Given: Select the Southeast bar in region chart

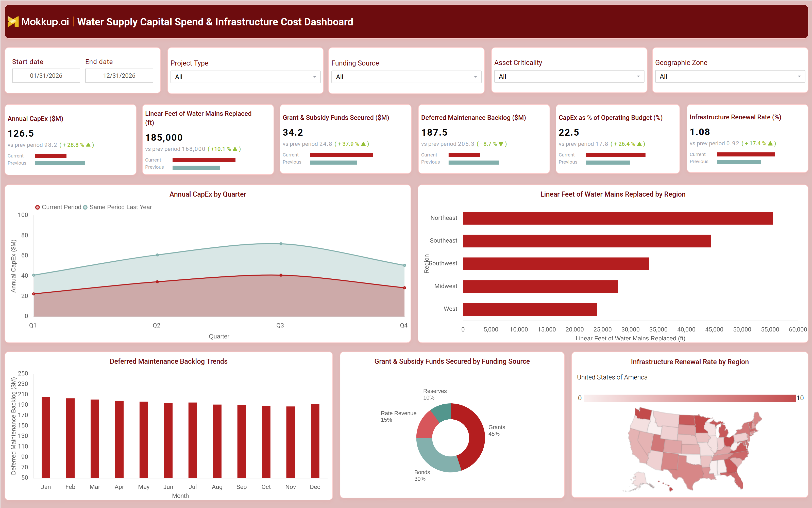Looking at the screenshot, I should [x=587, y=241].
